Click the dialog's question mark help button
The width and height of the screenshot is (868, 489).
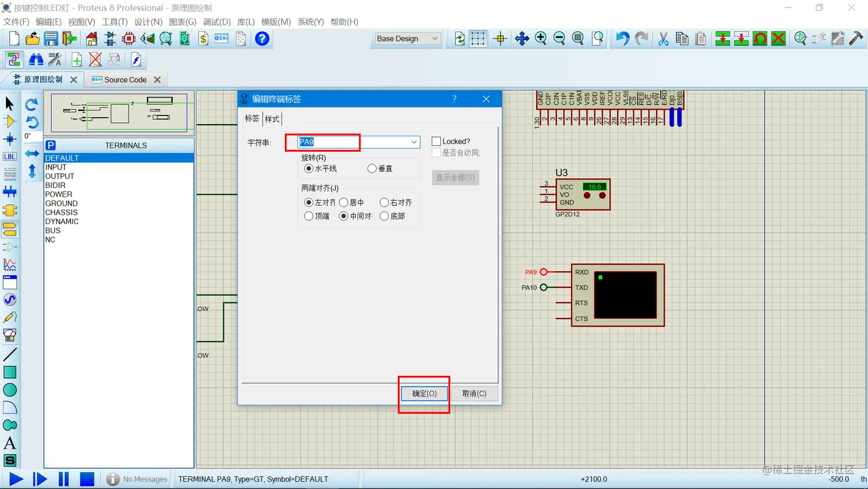[x=454, y=99]
